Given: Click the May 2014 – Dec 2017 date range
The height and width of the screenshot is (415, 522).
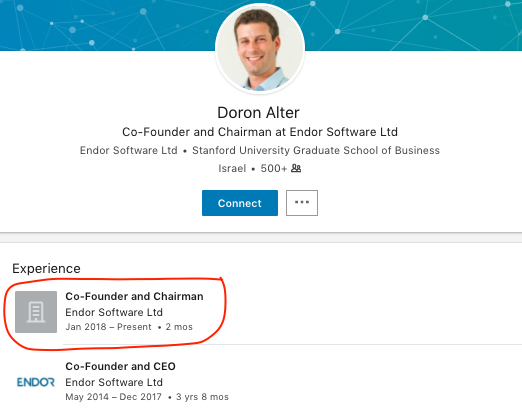Looking at the screenshot, I should pyautogui.click(x=113, y=397).
